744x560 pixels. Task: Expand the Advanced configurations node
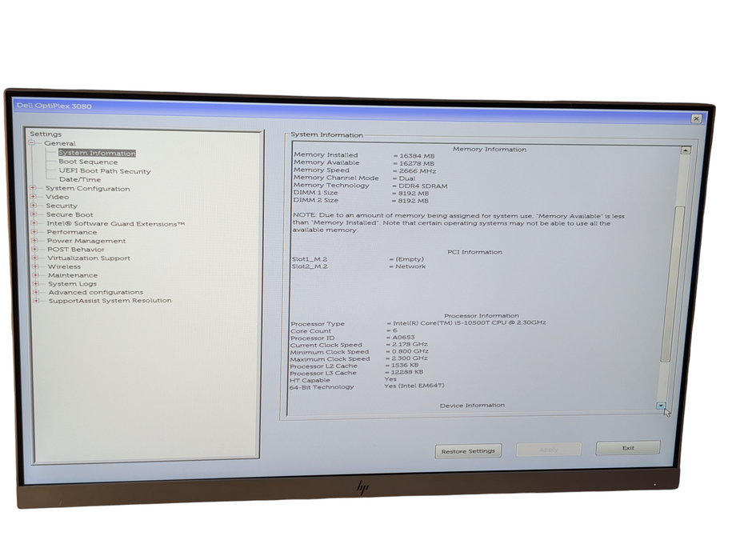(35, 292)
